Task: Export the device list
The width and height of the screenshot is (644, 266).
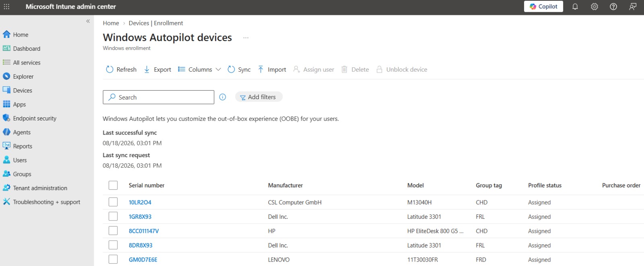Action: click(x=157, y=69)
